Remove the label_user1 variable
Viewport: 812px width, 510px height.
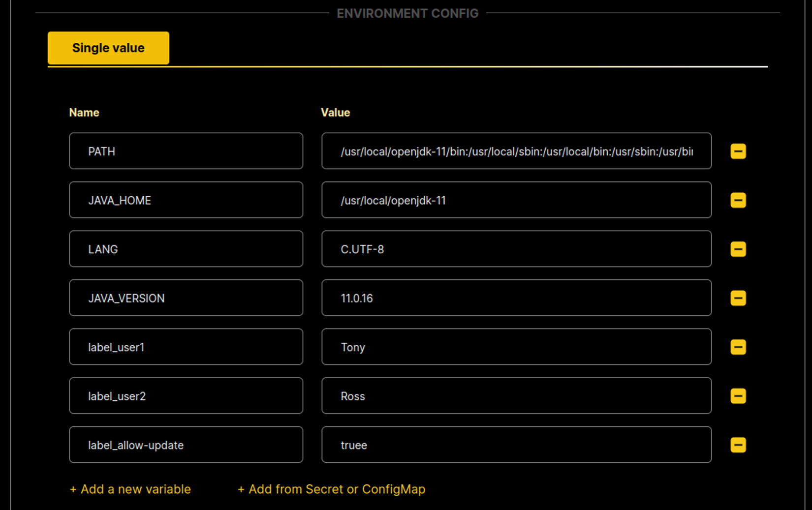[738, 347]
